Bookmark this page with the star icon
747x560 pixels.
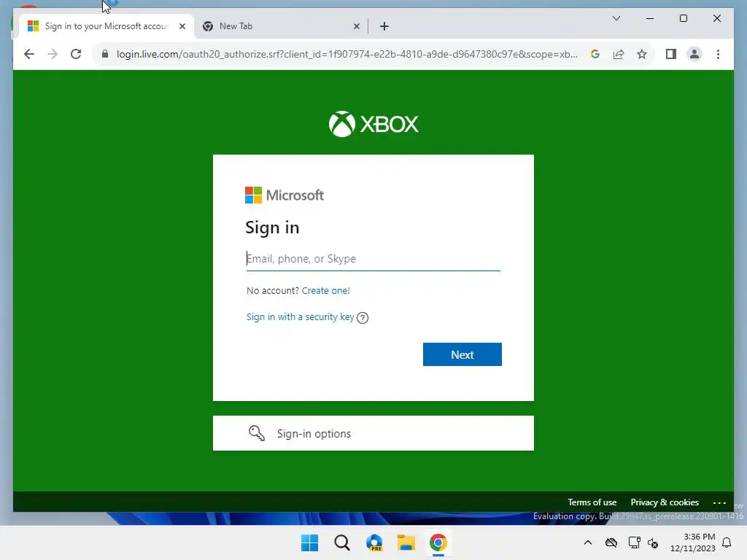coord(642,54)
